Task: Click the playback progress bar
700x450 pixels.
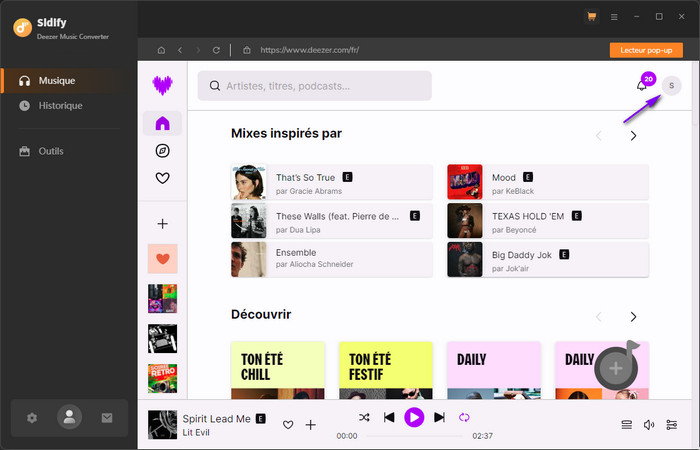Action: tap(412, 436)
